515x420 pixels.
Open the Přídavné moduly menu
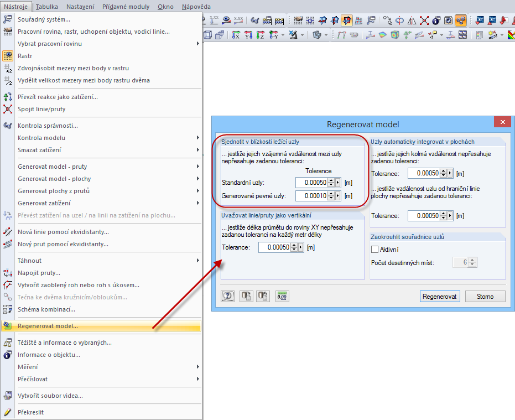pyautogui.click(x=126, y=7)
